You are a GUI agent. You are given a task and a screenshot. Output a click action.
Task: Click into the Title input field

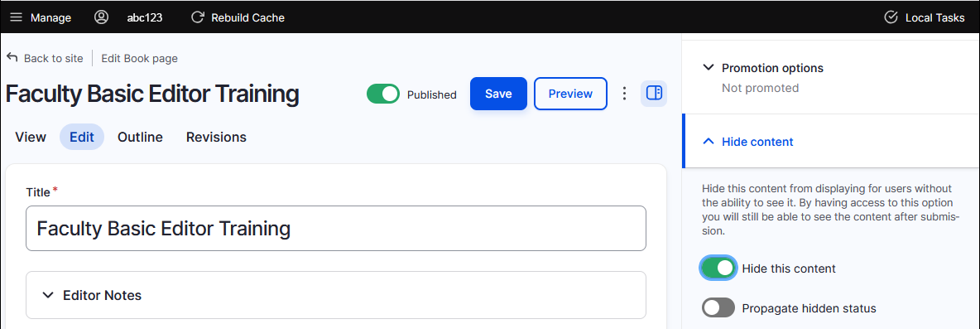coord(335,228)
